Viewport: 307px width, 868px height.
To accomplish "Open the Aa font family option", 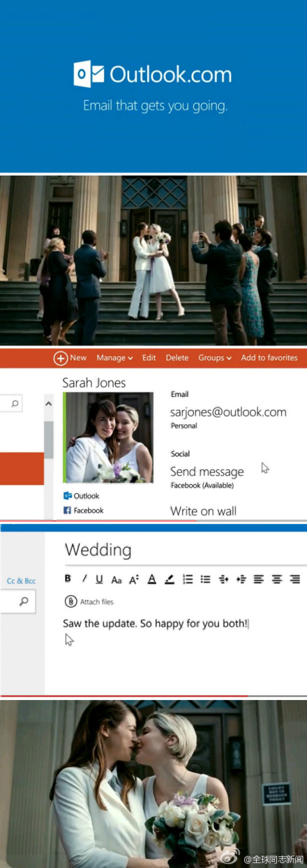I will coord(117,579).
